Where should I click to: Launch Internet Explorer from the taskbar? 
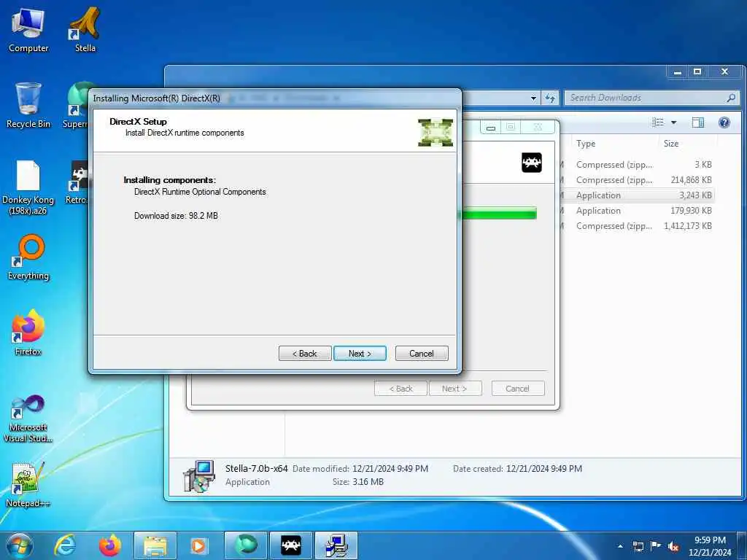pyautogui.click(x=65, y=545)
